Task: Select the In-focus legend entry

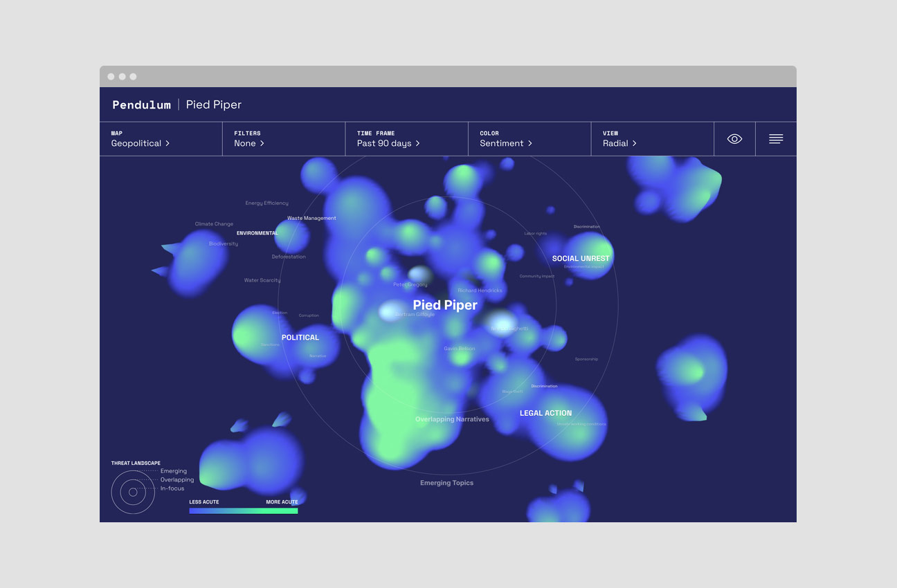Action: [172, 488]
